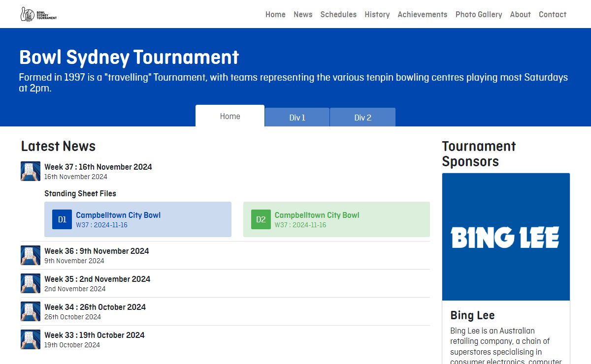Select the Home tab
Screen dimensions: 591x364
pos(230,116)
